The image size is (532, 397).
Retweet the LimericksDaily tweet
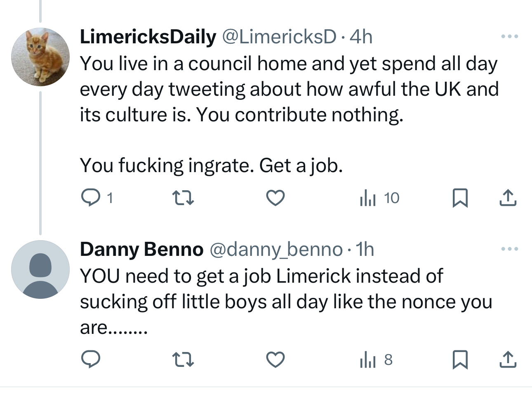[x=183, y=198]
